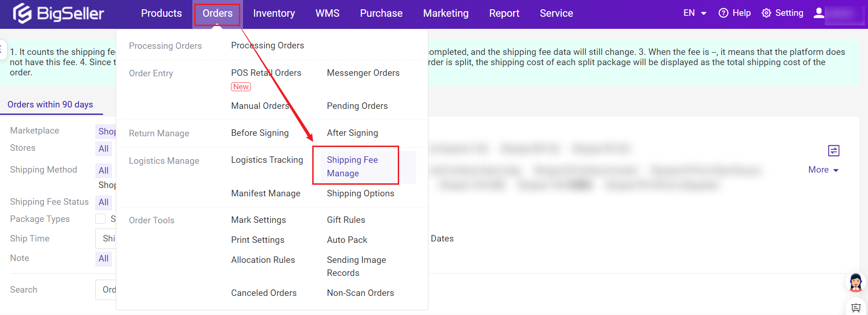Viewport: 868px width, 315px height.
Task: Open the Inventory menu
Action: pyautogui.click(x=274, y=13)
